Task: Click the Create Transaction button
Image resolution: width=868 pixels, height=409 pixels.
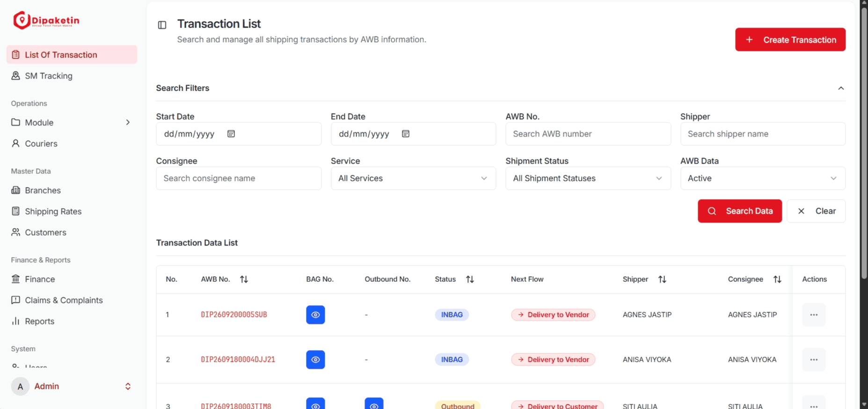Action: coord(790,40)
